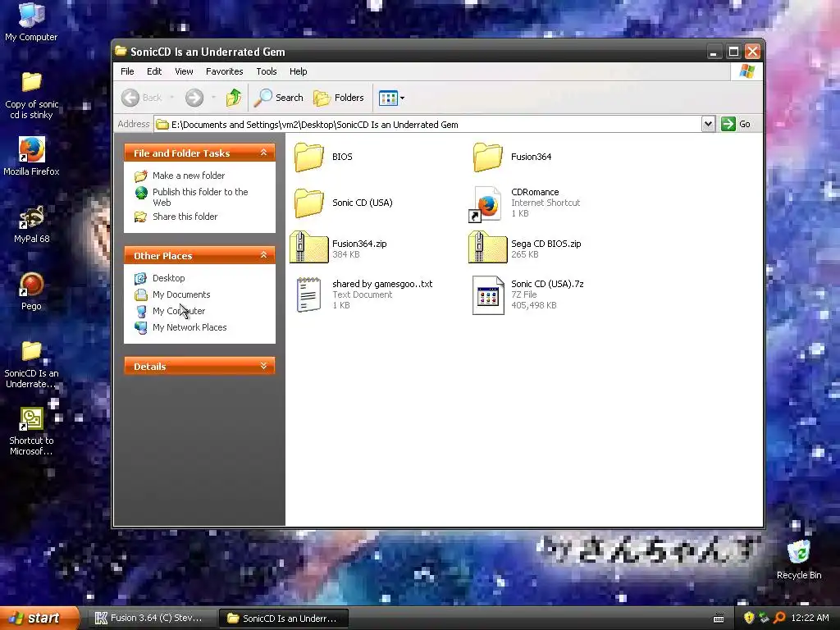Click the Explorer title bar folder icon
Image resolution: width=840 pixels, height=630 pixels.
click(x=121, y=52)
